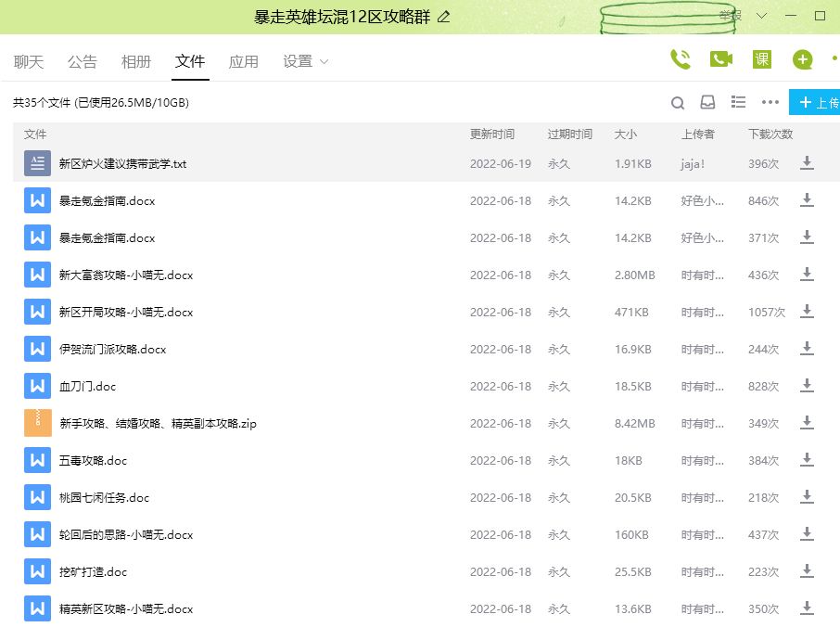Screen dimensions: 840x627
Task: Open the 课 classroom feature icon
Action: pos(761,59)
